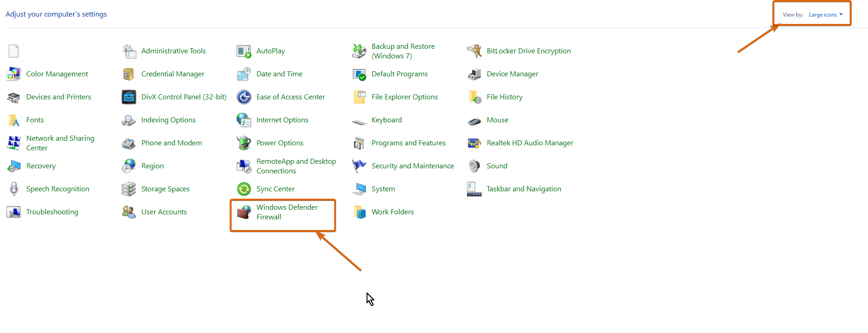
Task: Click the Troubleshooting icon
Action: (14, 212)
